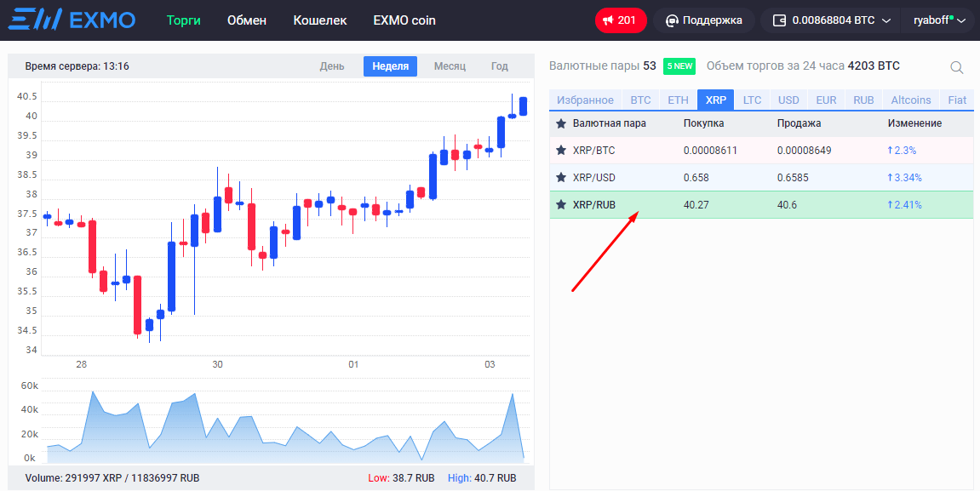The image size is (980, 491).
Task: Select the XRP/RUB pair name
Action: (593, 205)
